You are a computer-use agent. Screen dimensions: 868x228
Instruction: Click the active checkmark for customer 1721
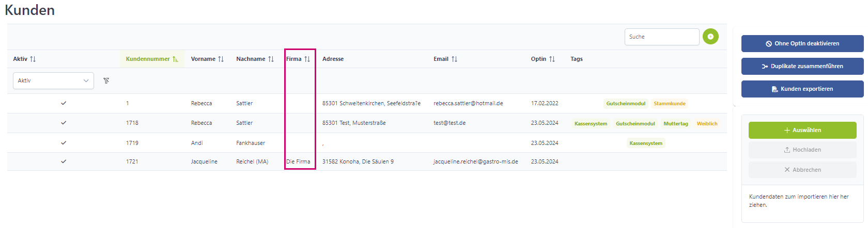(64, 161)
